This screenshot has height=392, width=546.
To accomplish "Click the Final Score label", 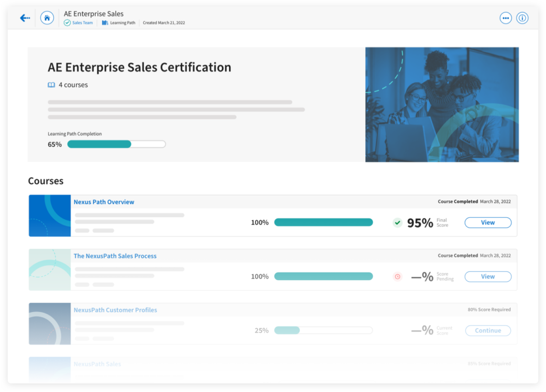I will tap(442, 223).
